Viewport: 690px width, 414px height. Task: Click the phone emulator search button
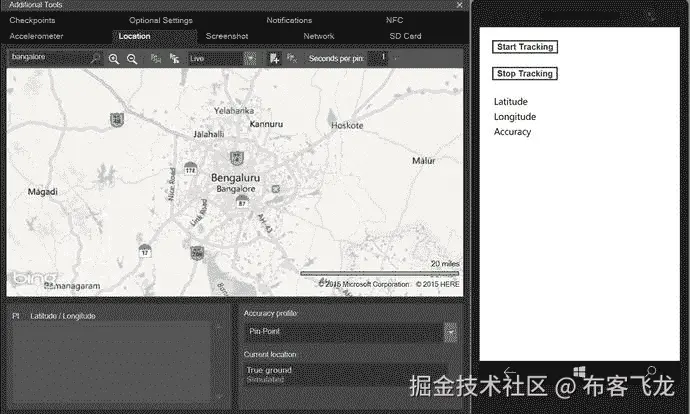651,371
